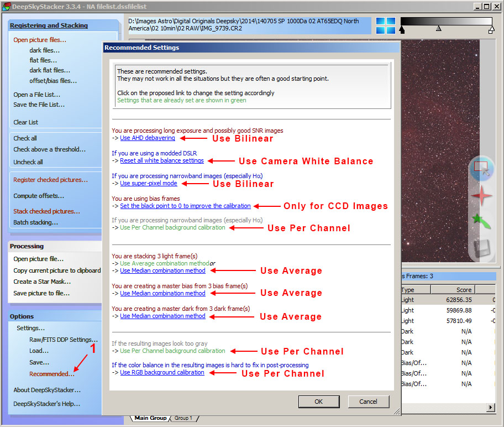Open DeepSkyStacker's Help

coord(46,404)
